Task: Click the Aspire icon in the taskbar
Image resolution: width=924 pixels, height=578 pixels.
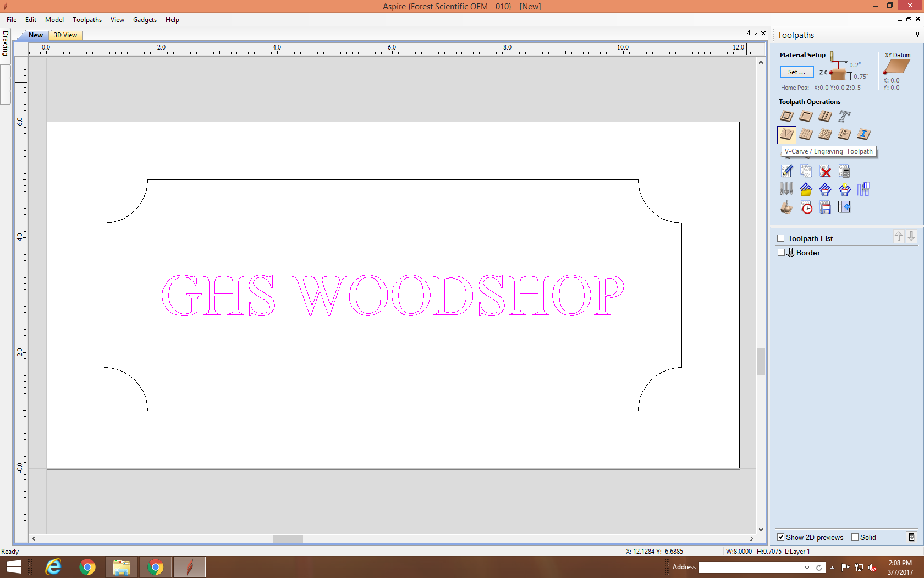Action: pyautogui.click(x=190, y=567)
